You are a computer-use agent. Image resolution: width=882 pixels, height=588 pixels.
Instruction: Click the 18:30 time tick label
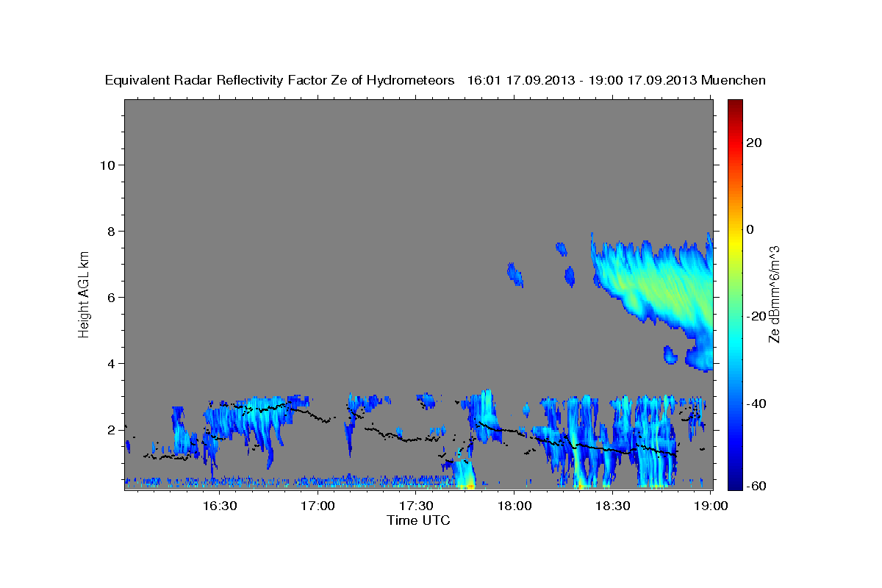[x=612, y=506]
